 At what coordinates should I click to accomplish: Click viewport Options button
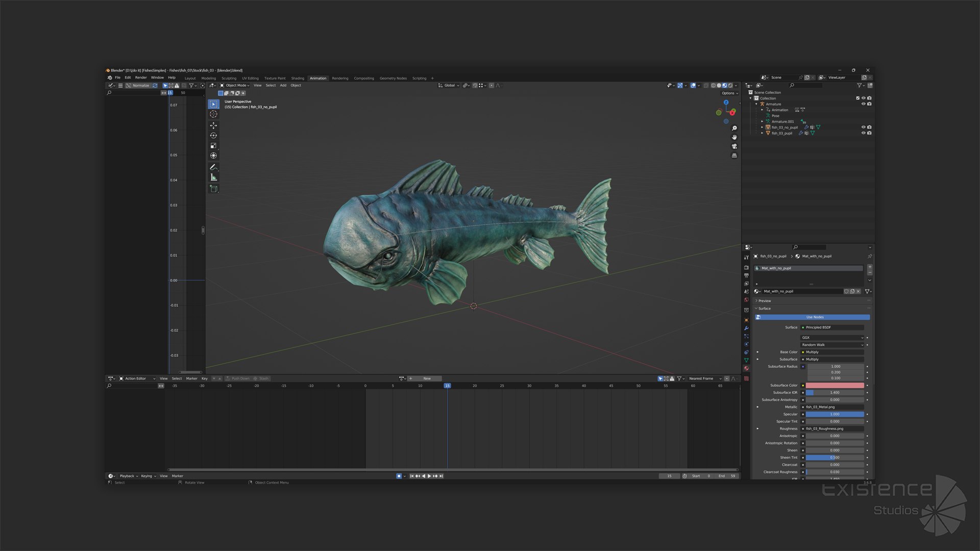[729, 93]
